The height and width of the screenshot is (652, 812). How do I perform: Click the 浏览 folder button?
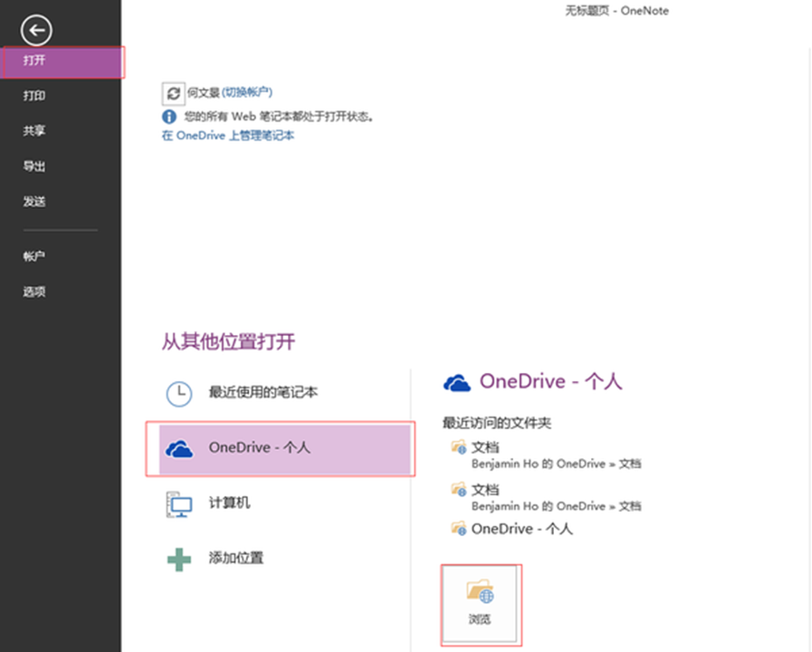point(480,604)
